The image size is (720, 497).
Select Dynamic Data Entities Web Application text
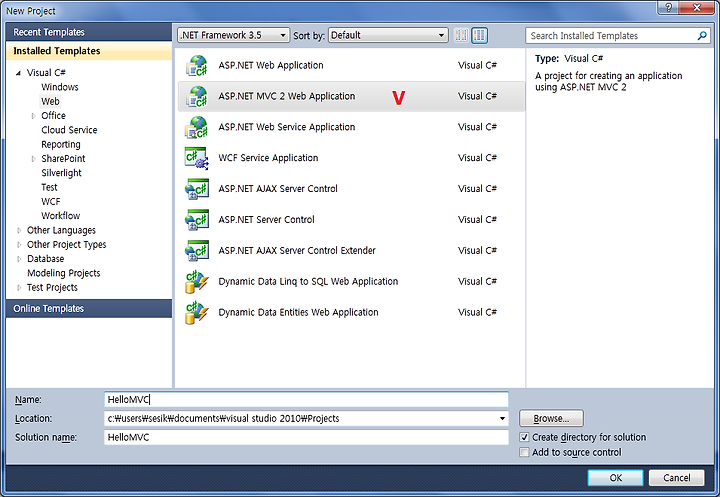coord(298,312)
